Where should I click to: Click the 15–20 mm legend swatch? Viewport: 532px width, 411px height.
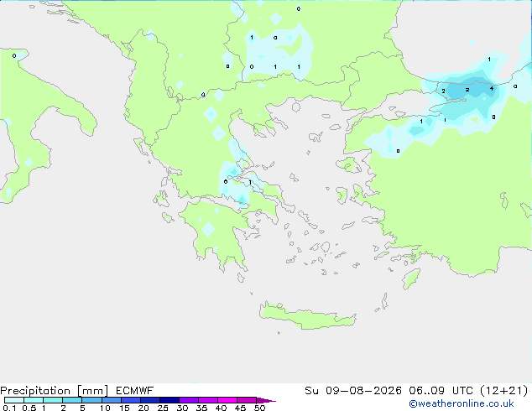pos(130,400)
